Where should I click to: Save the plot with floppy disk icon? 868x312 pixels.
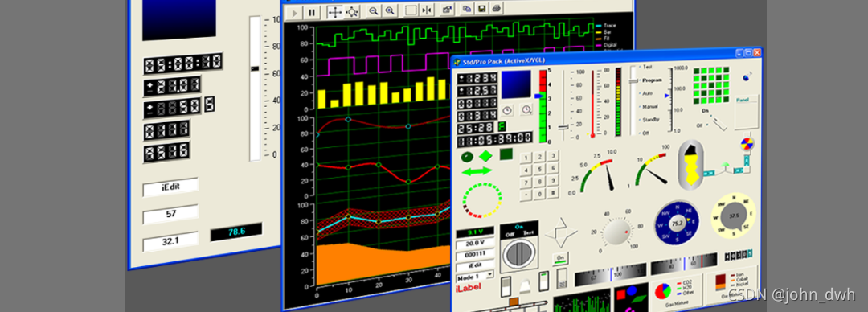click(x=482, y=8)
